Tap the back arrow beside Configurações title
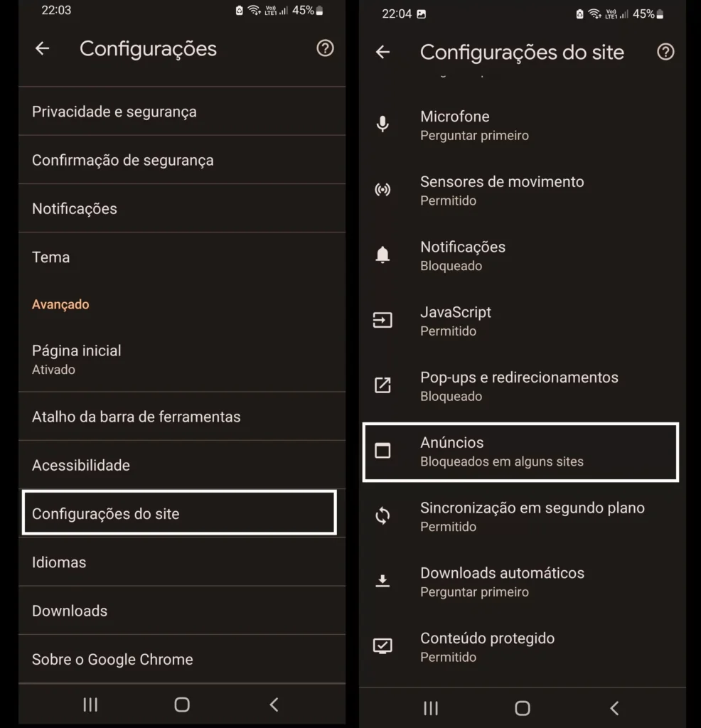 click(42, 48)
